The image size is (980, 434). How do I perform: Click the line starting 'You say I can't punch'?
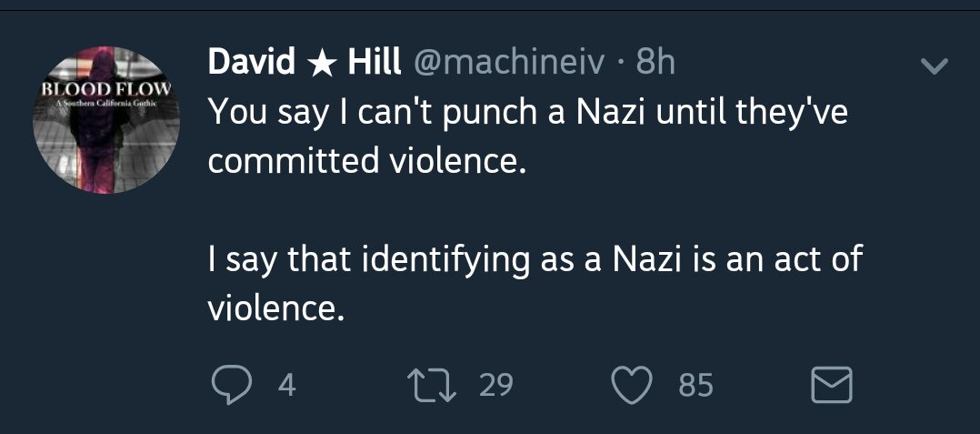[x=527, y=113]
